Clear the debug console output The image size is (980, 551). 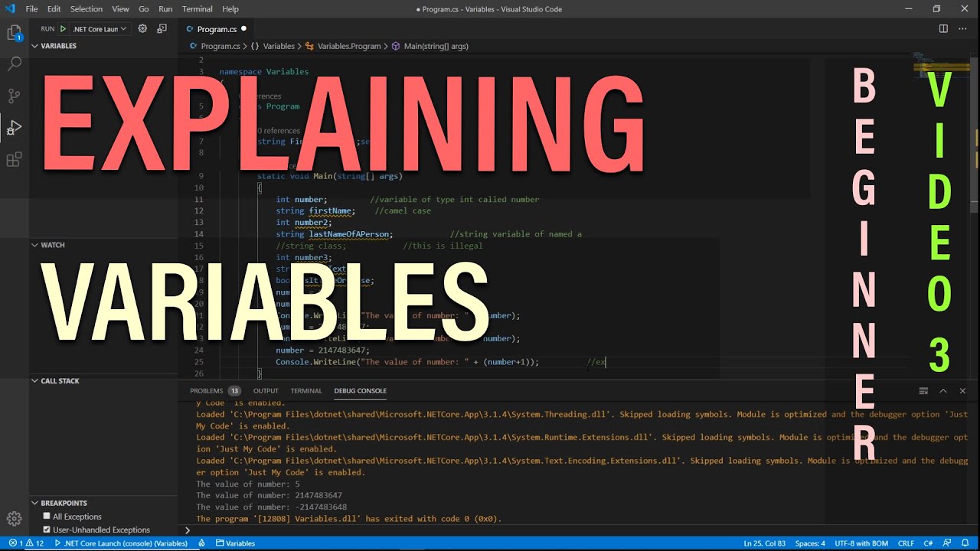click(923, 391)
